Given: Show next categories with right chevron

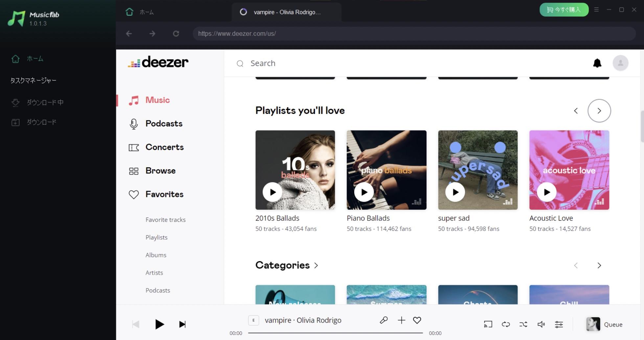Looking at the screenshot, I should point(599,266).
